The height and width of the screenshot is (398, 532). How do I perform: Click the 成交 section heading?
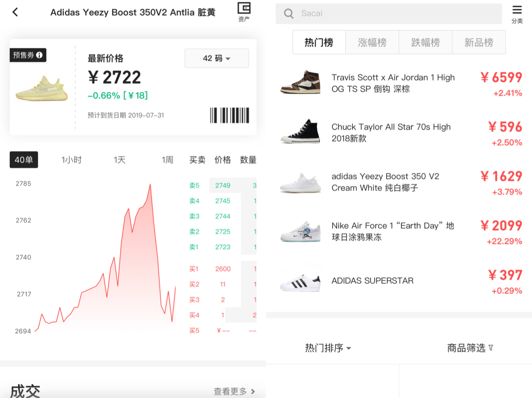click(x=25, y=391)
